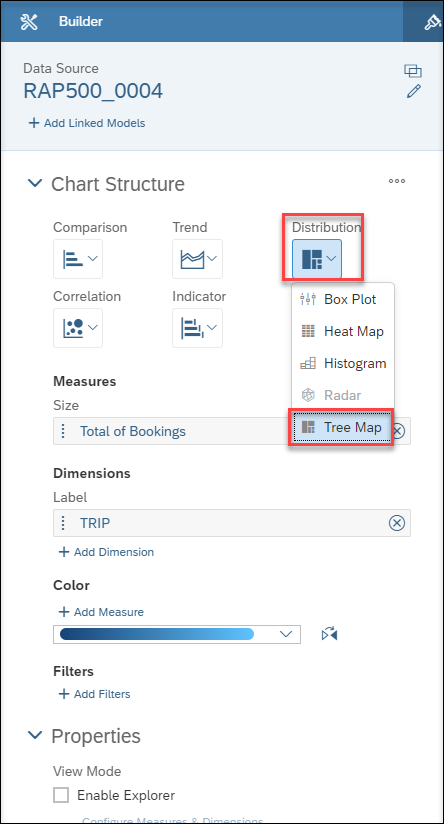Open Chart Structure more options ellipsis

397,181
